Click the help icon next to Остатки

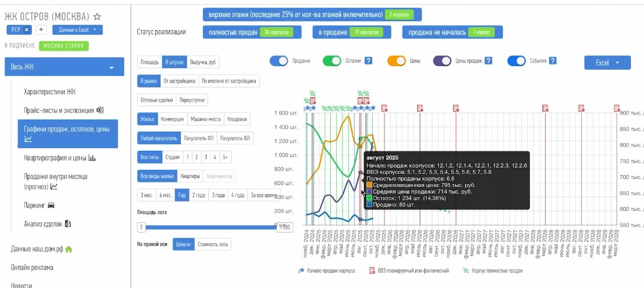tap(368, 61)
